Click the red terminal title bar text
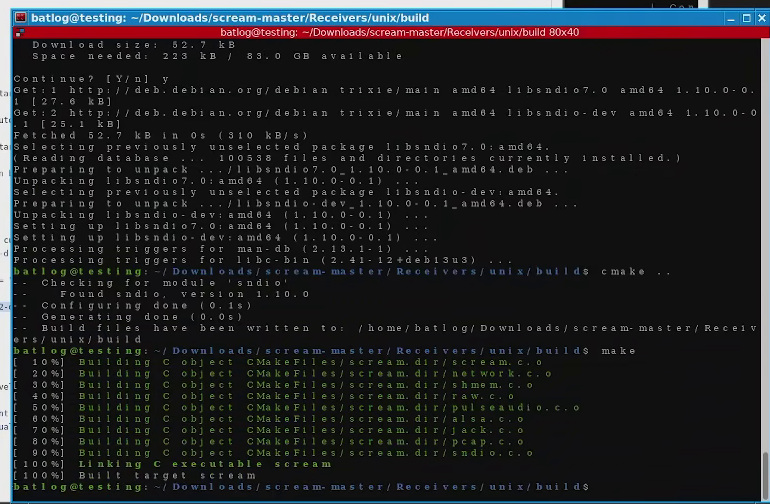 (399, 32)
